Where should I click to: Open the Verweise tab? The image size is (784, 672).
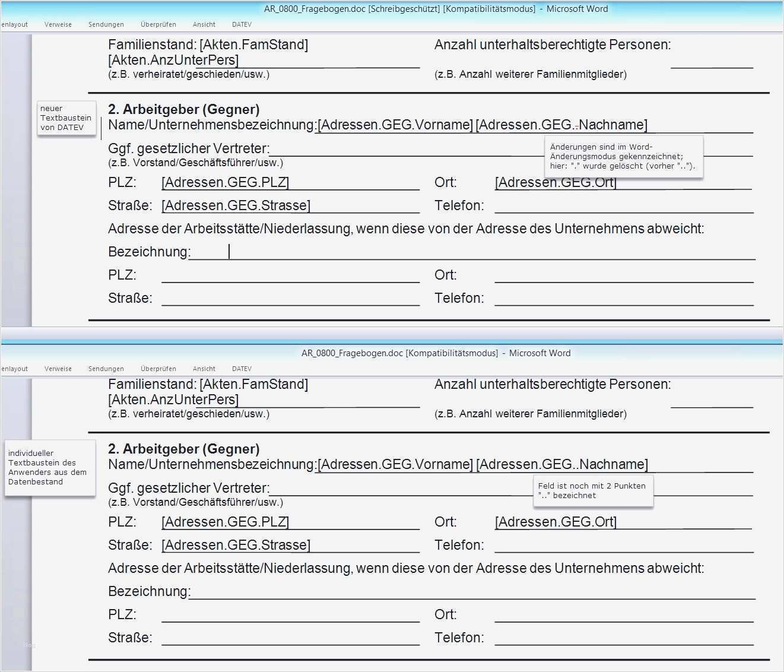pyautogui.click(x=58, y=24)
